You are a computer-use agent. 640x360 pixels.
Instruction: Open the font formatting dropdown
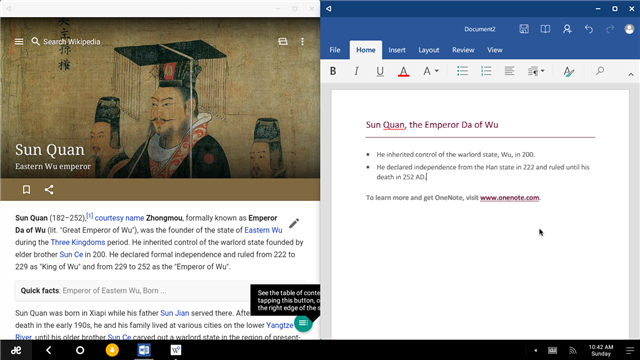(x=431, y=71)
